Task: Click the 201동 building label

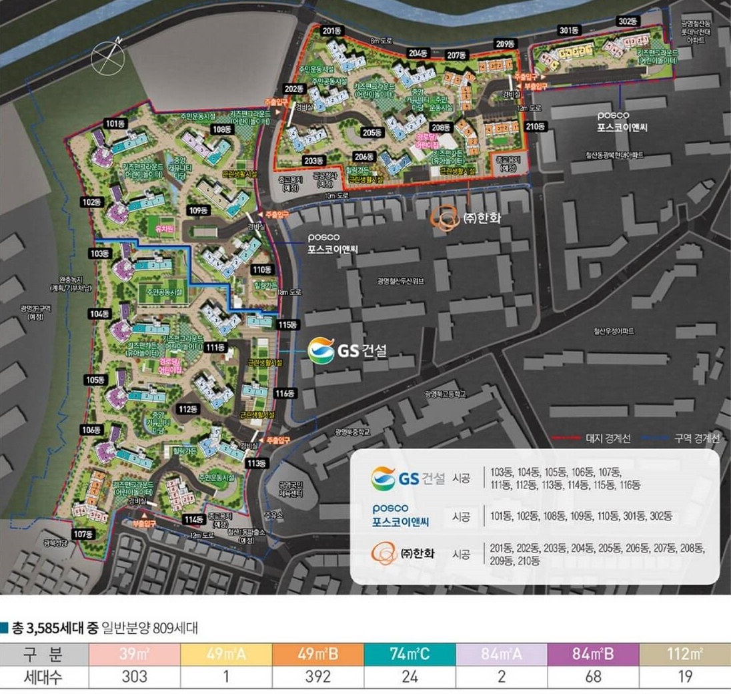Action: [332, 31]
